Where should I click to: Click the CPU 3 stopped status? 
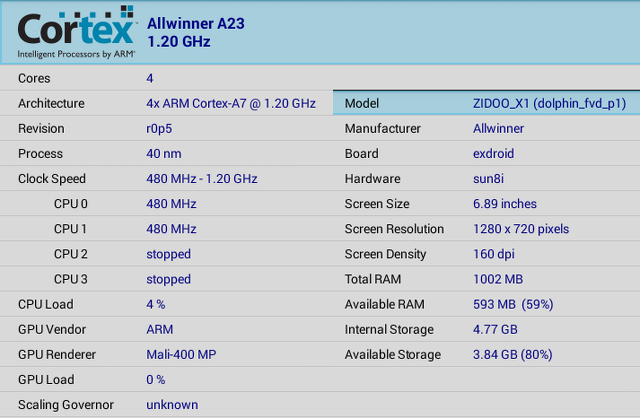pyautogui.click(x=169, y=280)
